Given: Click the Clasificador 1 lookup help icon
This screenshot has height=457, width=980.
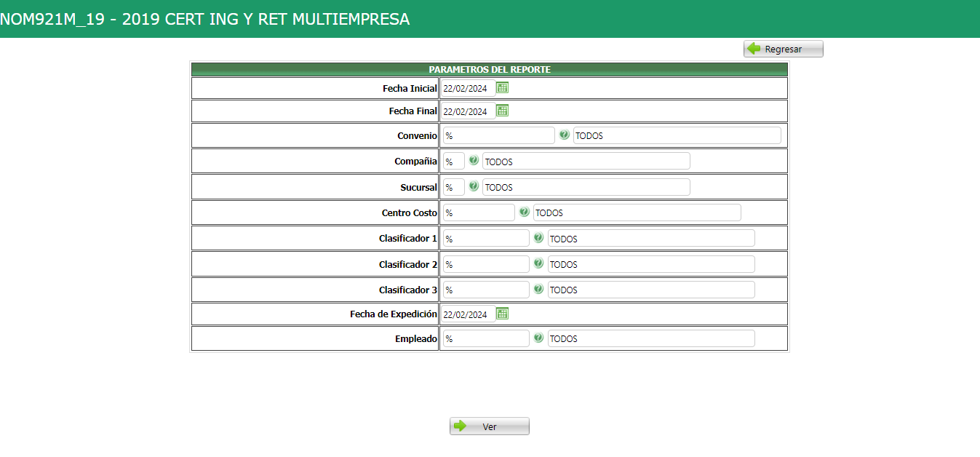Looking at the screenshot, I should [x=538, y=238].
